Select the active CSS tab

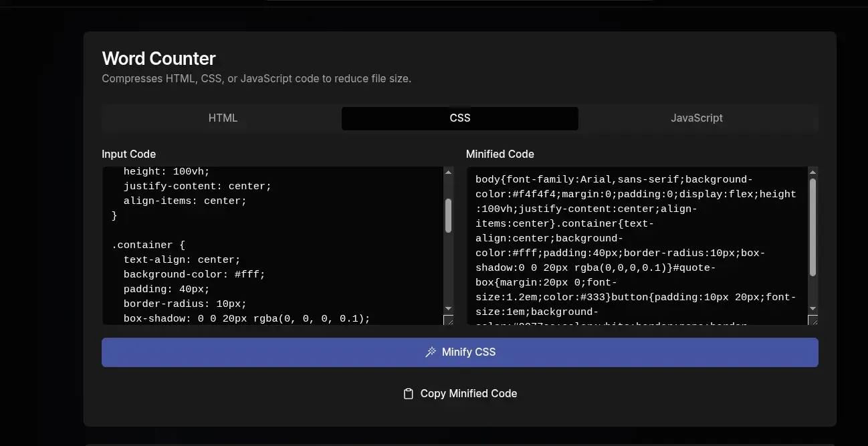point(459,118)
